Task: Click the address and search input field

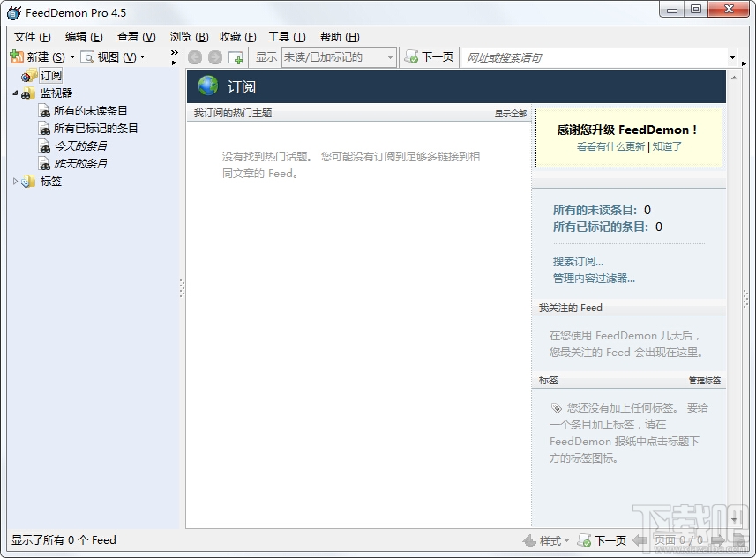Action: click(595, 58)
